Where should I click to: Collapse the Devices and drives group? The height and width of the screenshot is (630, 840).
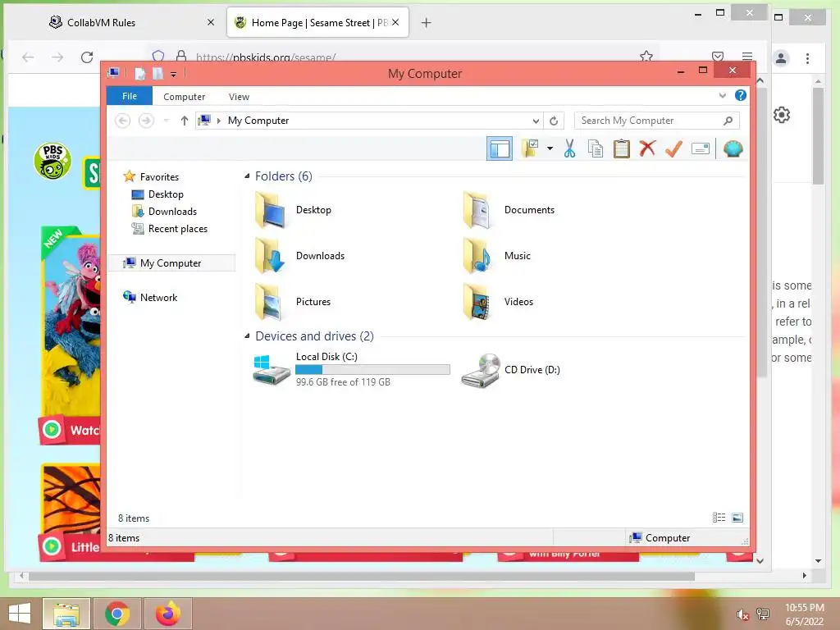(x=247, y=336)
